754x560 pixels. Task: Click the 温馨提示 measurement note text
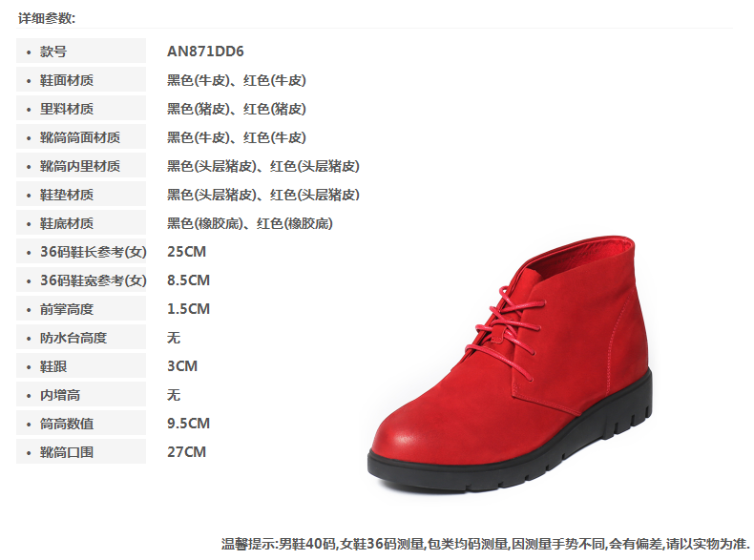(485, 544)
